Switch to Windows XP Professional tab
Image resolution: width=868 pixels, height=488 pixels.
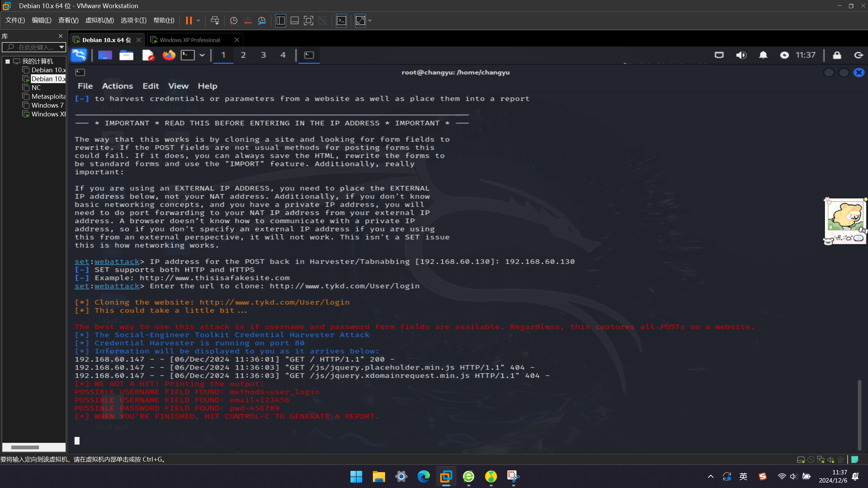point(189,40)
